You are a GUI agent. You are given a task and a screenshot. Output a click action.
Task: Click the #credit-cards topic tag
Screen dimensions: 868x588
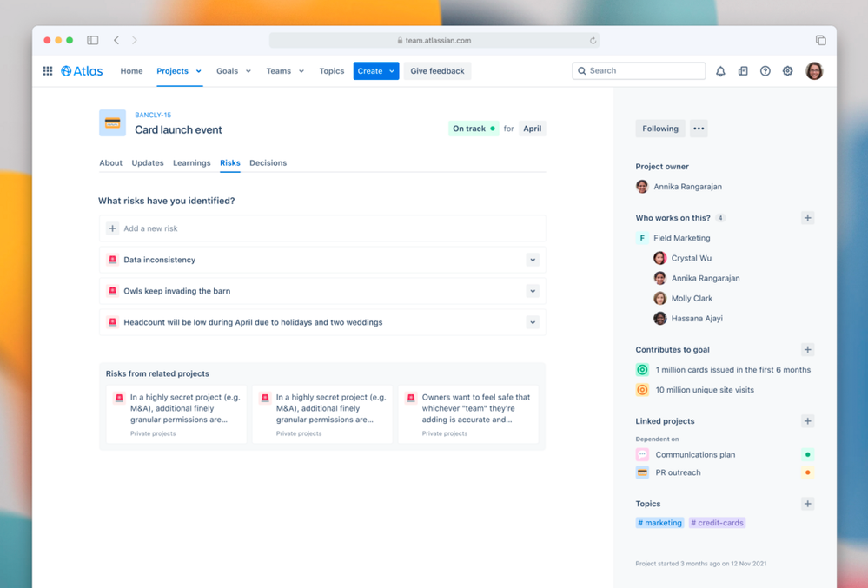click(717, 523)
